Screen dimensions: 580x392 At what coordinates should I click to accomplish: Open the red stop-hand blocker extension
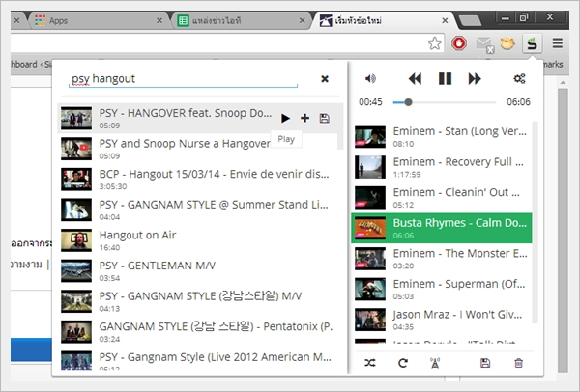(x=459, y=43)
